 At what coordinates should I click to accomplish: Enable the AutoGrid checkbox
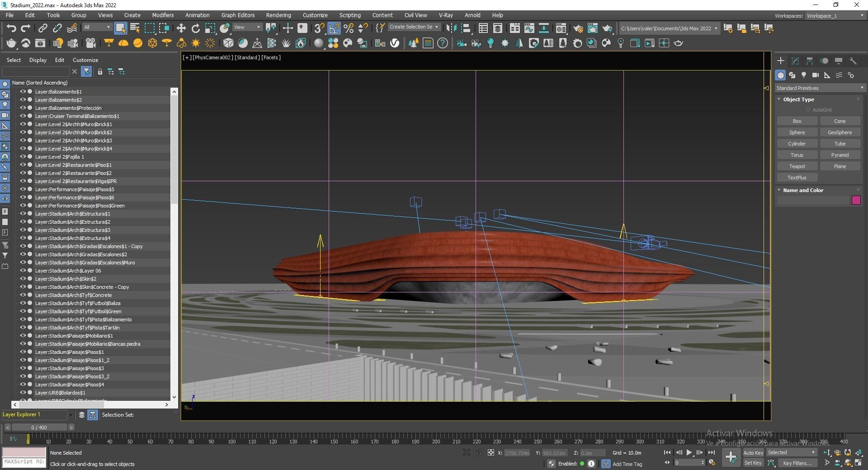808,110
